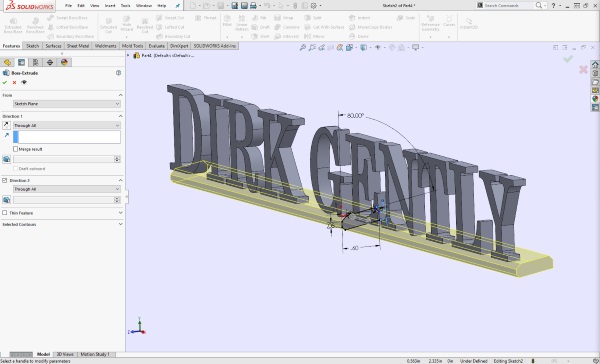Open Appearances task pane color-ball icon
This screenshot has width=600, height=364.
(595, 99)
